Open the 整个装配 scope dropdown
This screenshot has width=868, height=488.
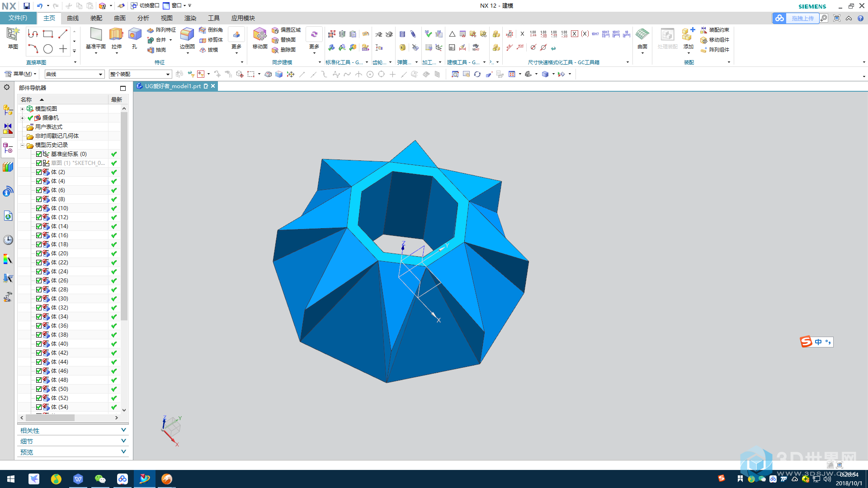click(140, 74)
